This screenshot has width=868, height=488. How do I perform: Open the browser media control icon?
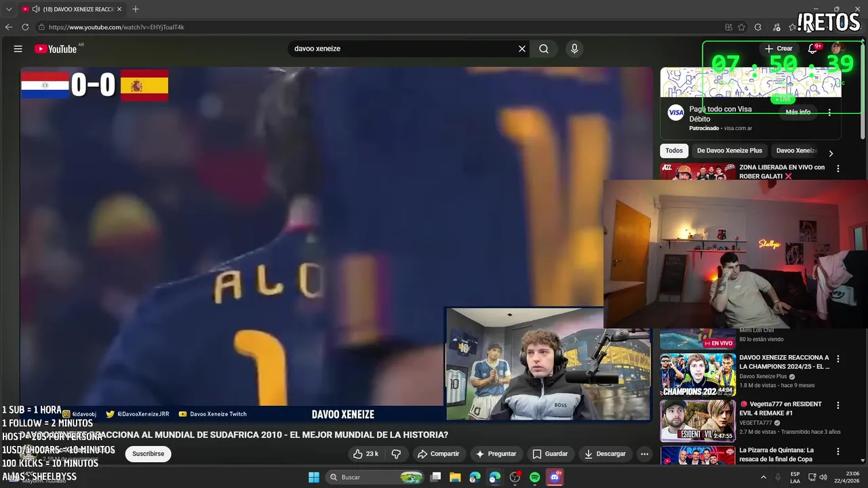tap(775, 27)
